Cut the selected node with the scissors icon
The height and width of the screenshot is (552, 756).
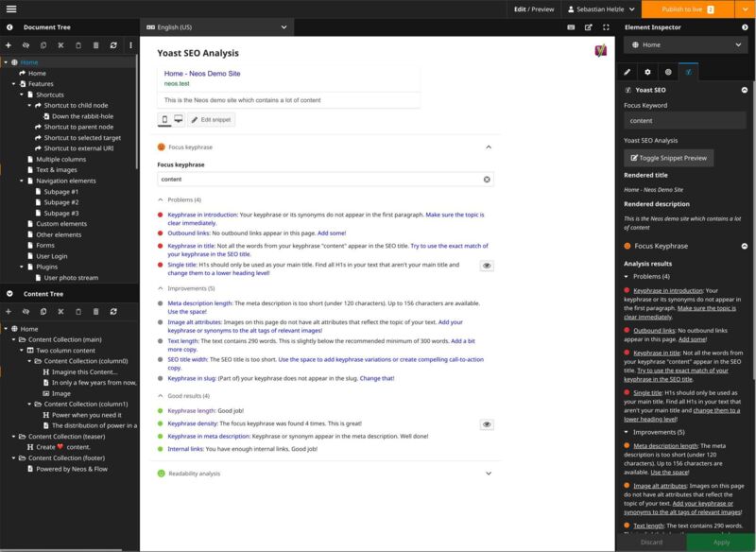[x=60, y=45]
